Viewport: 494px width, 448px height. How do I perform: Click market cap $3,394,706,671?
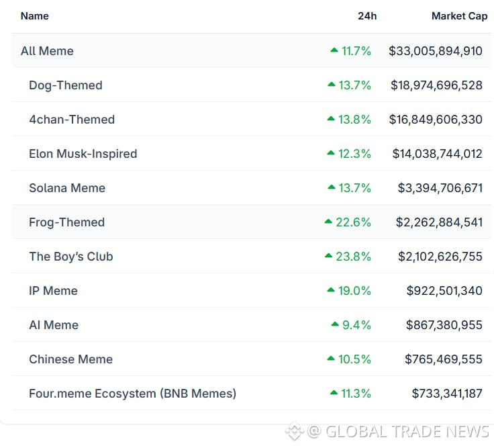[x=440, y=188]
